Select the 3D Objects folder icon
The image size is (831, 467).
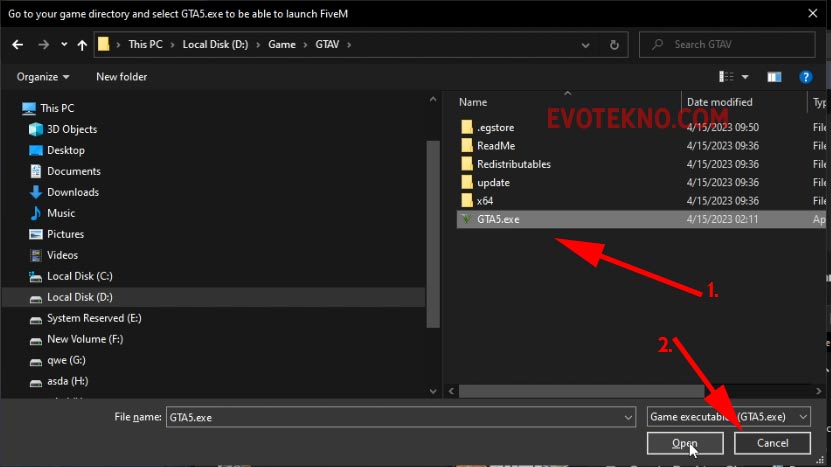[36, 129]
